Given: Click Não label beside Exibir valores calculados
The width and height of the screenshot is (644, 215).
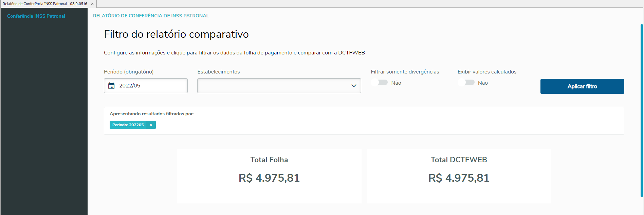Looking at the screenshot, I should point(483,83).
